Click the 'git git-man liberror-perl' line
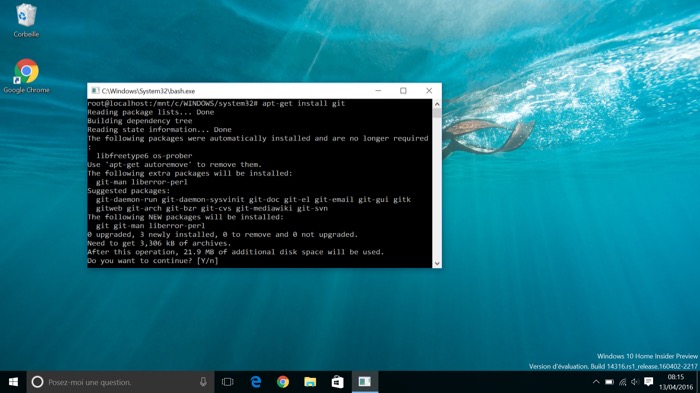The width and height of the screenshot is (700, 393). click(150, 226)
